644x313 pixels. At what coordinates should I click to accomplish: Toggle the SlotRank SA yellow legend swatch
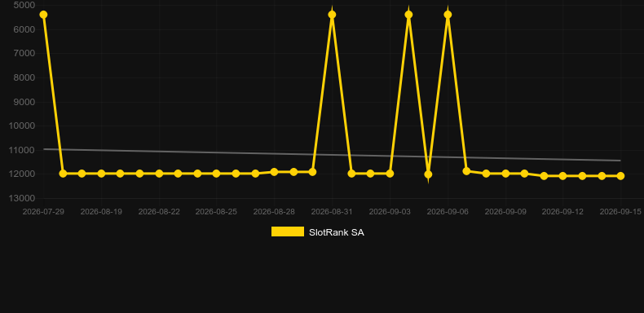[288, 231]
